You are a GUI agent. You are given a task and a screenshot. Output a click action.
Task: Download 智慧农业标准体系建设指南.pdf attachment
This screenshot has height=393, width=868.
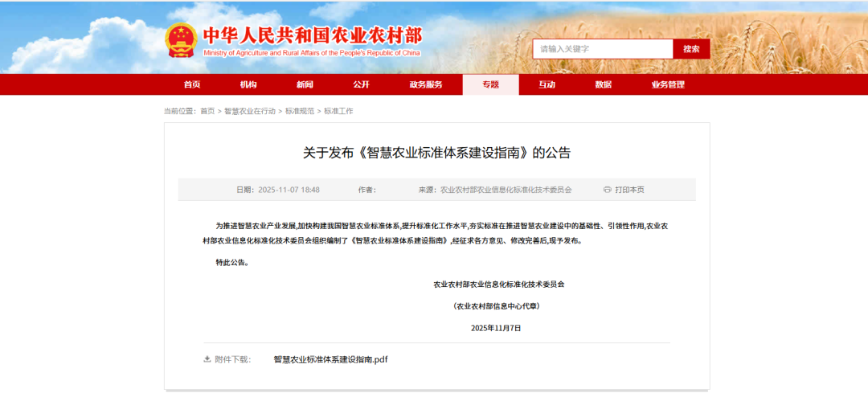330,359
